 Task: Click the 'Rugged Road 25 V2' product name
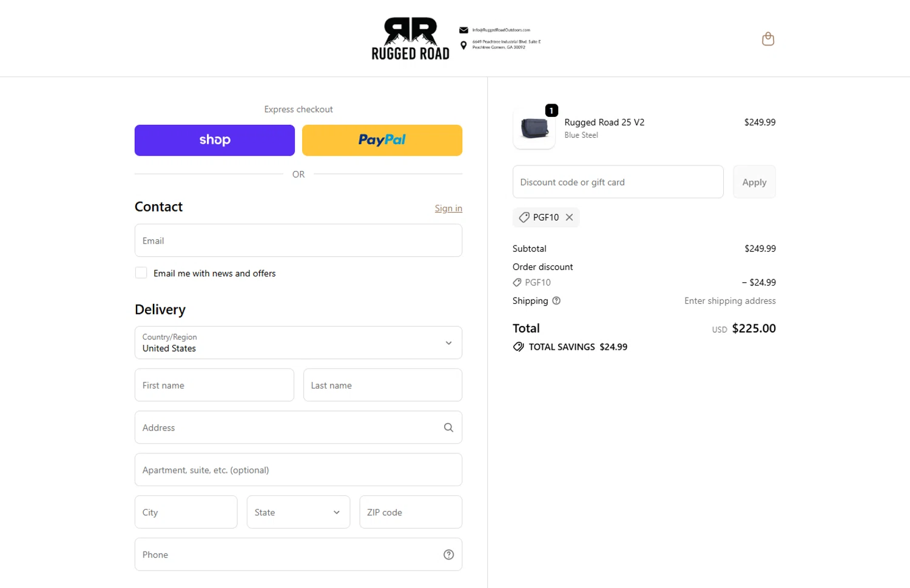(604, 122)
